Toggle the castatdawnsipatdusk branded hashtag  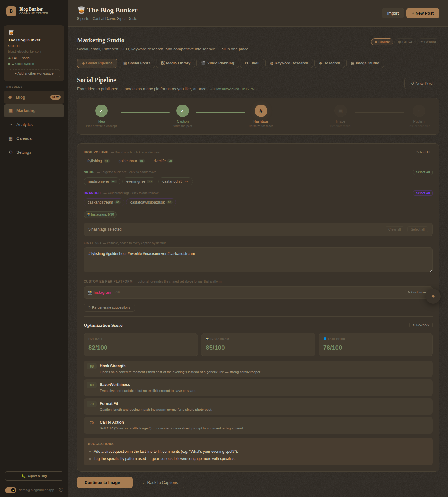pos(151,202)
